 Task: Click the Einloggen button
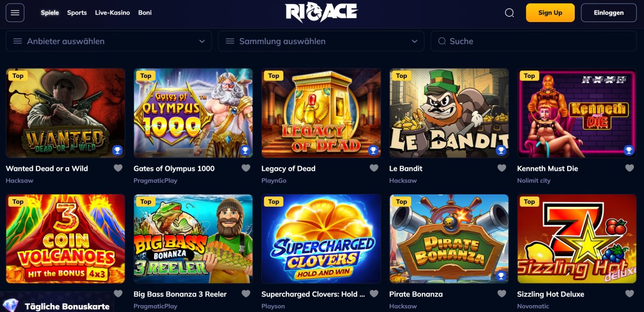tap(609, 13)
